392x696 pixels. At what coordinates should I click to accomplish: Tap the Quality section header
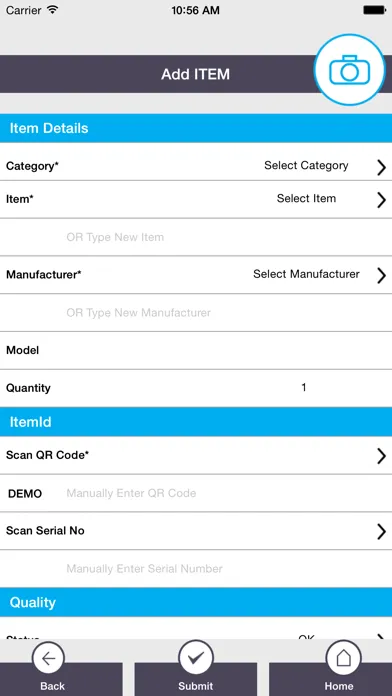(196, 602)
